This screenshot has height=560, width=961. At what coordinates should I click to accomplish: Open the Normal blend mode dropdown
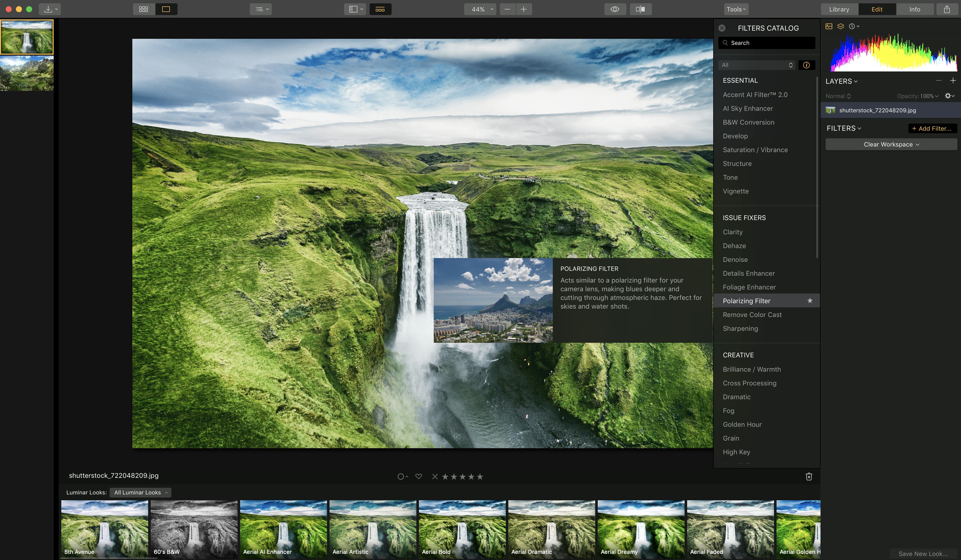[x=838, y=96]
